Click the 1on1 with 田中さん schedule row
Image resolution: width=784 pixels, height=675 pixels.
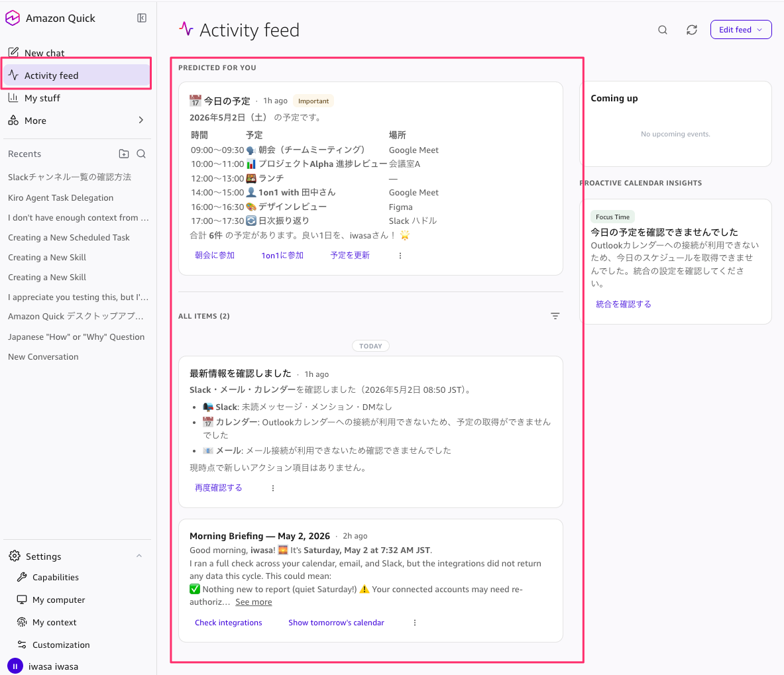click(315, 192)
